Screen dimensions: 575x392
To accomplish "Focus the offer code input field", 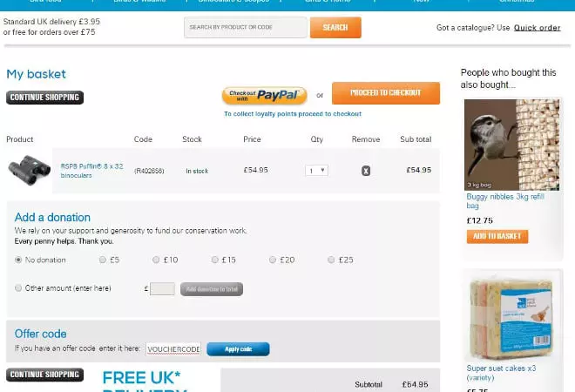I will point(173,349).
